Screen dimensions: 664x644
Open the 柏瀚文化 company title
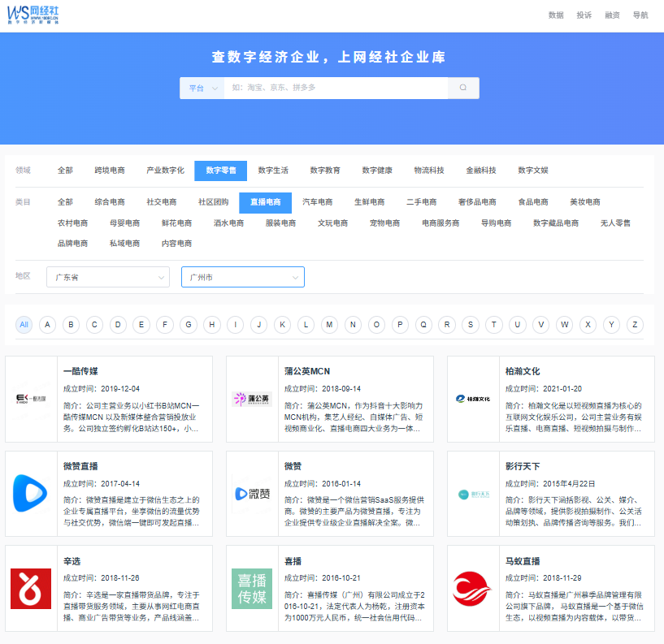click(x=523, y=371)
